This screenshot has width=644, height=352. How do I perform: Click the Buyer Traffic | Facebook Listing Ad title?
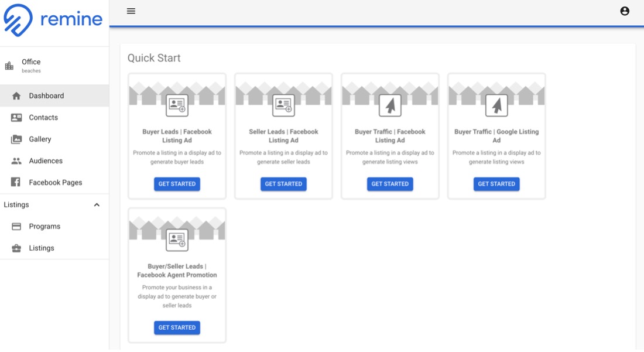pos(390,136)
